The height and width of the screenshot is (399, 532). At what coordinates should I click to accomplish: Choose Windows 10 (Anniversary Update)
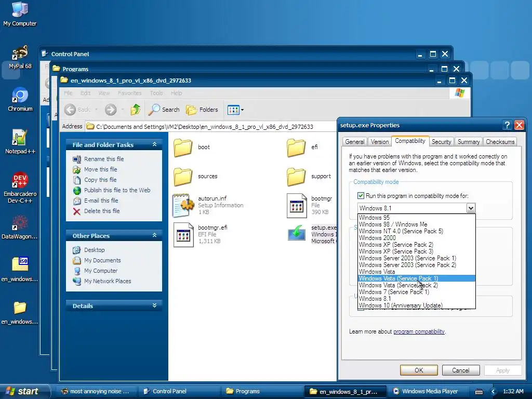[417, 305]
